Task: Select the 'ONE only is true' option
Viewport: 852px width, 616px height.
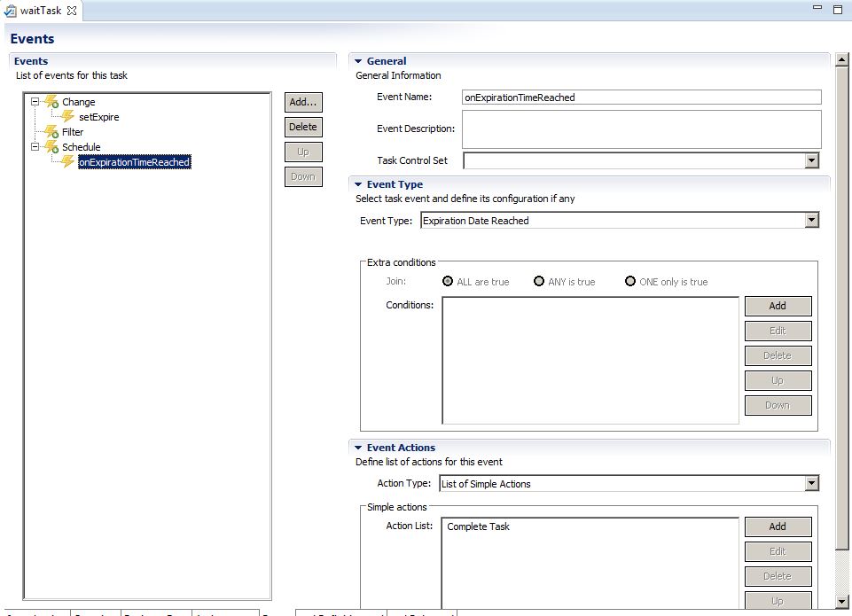Action: coord(630,282)
